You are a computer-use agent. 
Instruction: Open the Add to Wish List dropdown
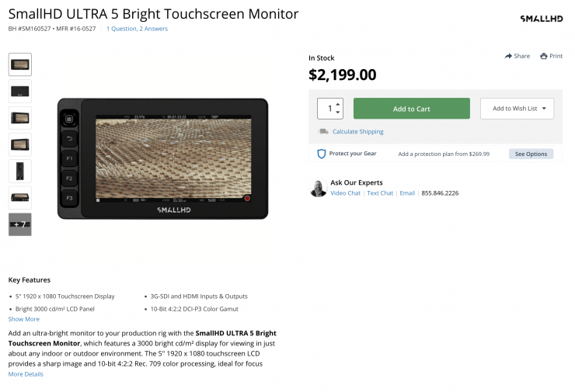517,109
